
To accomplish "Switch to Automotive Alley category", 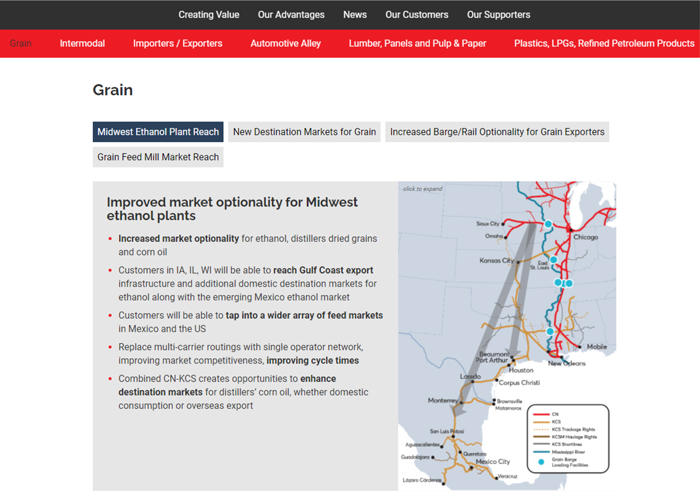I will coord(285,43).
